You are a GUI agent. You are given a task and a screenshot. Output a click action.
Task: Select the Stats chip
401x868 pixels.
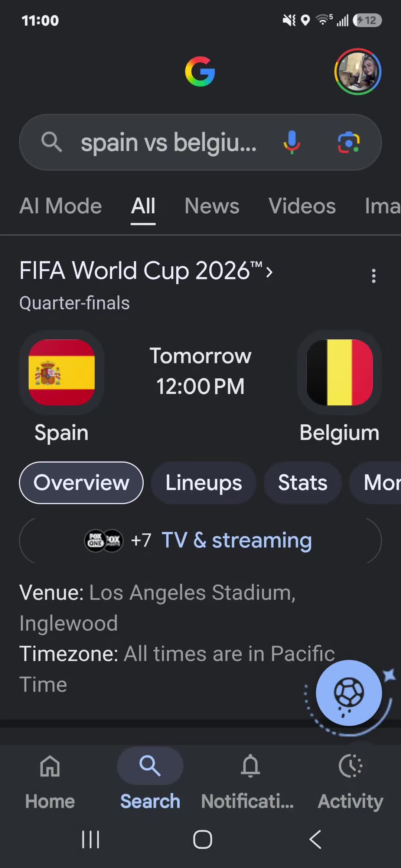(x=303, y=483)
